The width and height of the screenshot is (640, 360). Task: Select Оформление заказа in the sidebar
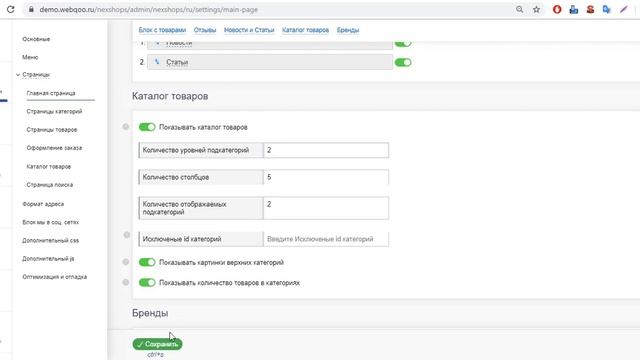[x=54, y=148]
